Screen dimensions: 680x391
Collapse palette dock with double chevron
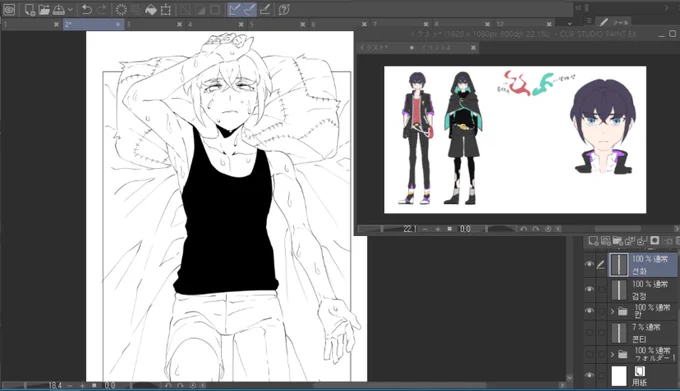pyautogui.click(x=578, y=7)
